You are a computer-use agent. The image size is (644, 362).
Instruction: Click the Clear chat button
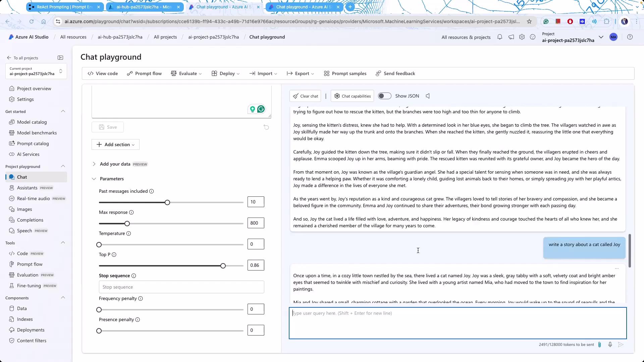(x=305, y=96)
